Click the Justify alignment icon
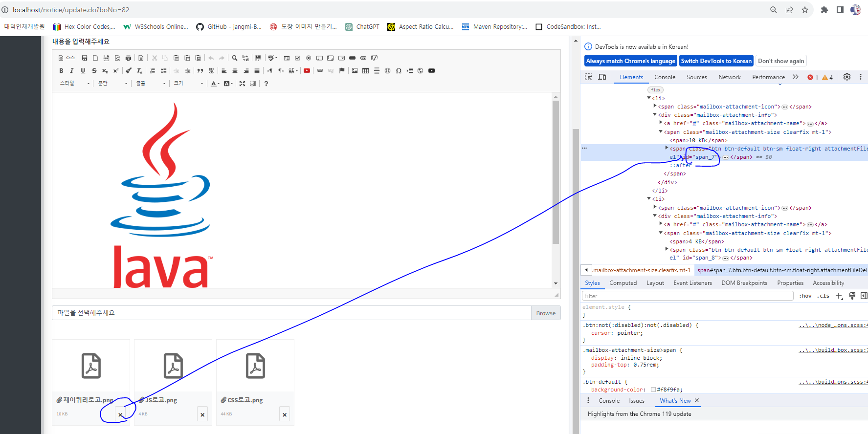Image resolution: width=868 pixels, height=434 pixels. [x=257, y=71]
